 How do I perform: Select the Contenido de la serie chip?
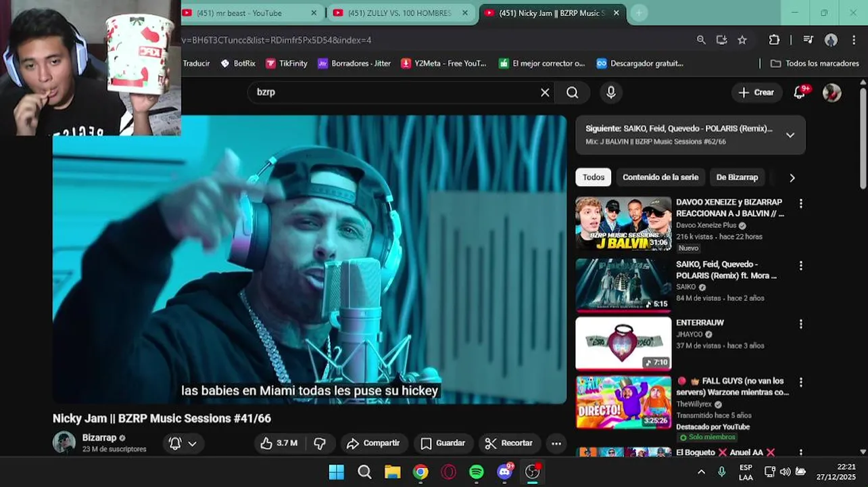[x=660, y=177]
